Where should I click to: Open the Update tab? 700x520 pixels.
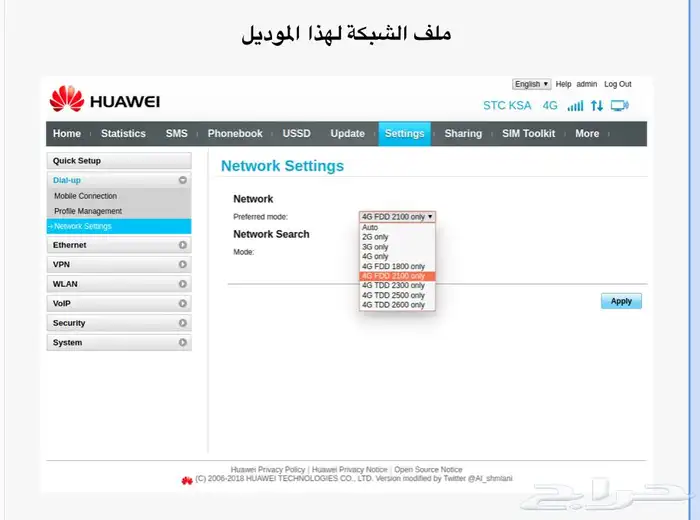tap(348, 133)
